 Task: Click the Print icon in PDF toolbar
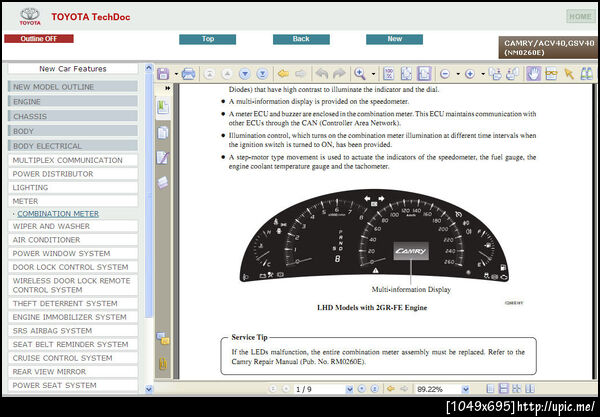point(188,73)
